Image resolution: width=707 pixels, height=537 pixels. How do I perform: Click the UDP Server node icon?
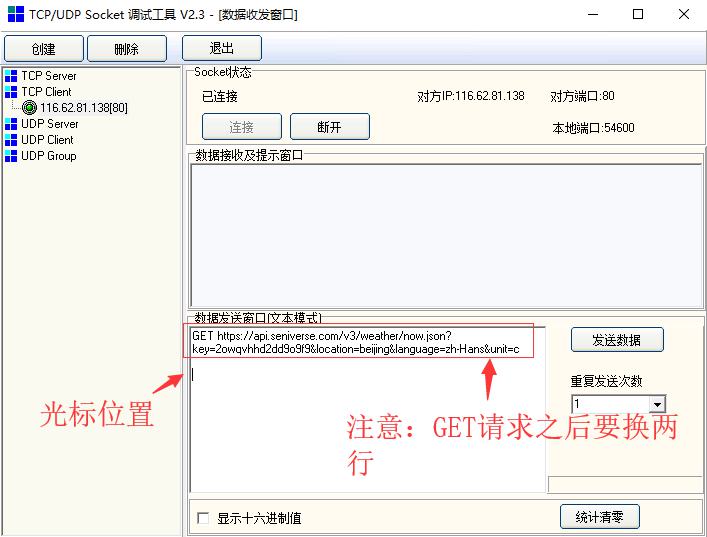pyautogui.click(x=11, y=124)
